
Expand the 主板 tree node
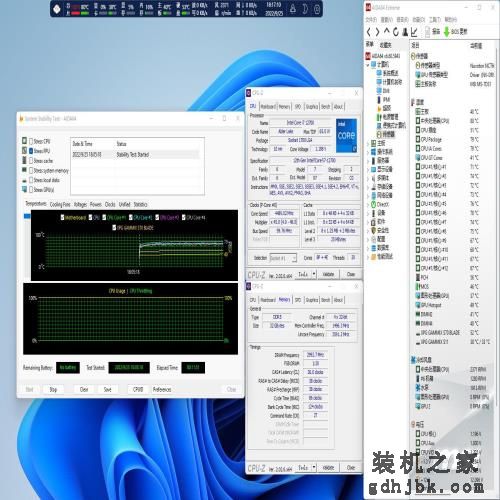tap(368, 143)
